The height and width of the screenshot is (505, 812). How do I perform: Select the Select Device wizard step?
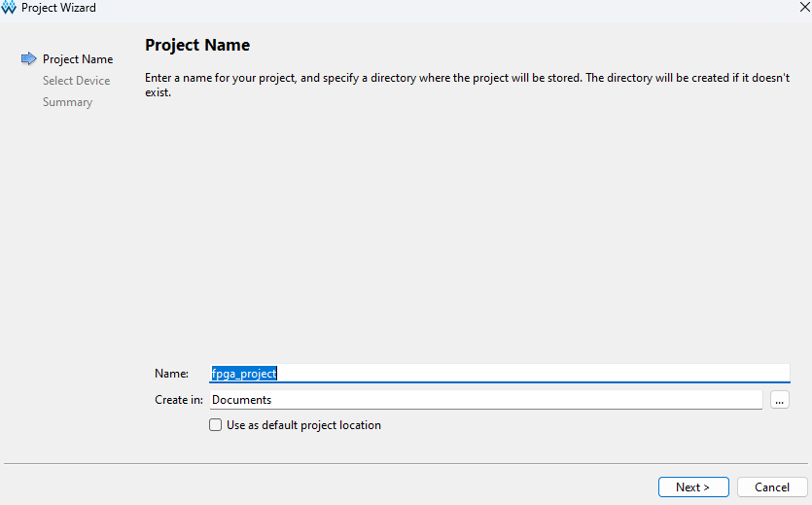pyautogui.click(x=76, y=81)
